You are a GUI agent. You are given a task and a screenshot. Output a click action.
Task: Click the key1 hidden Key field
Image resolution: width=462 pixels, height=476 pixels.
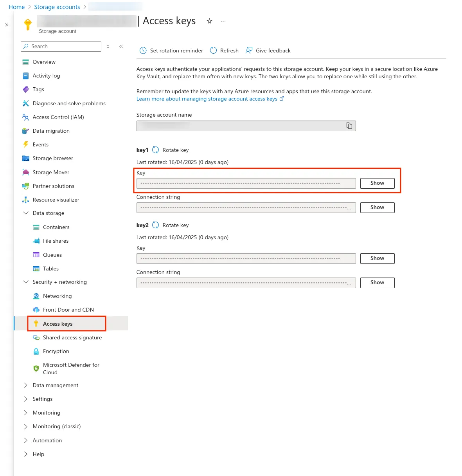246,183
